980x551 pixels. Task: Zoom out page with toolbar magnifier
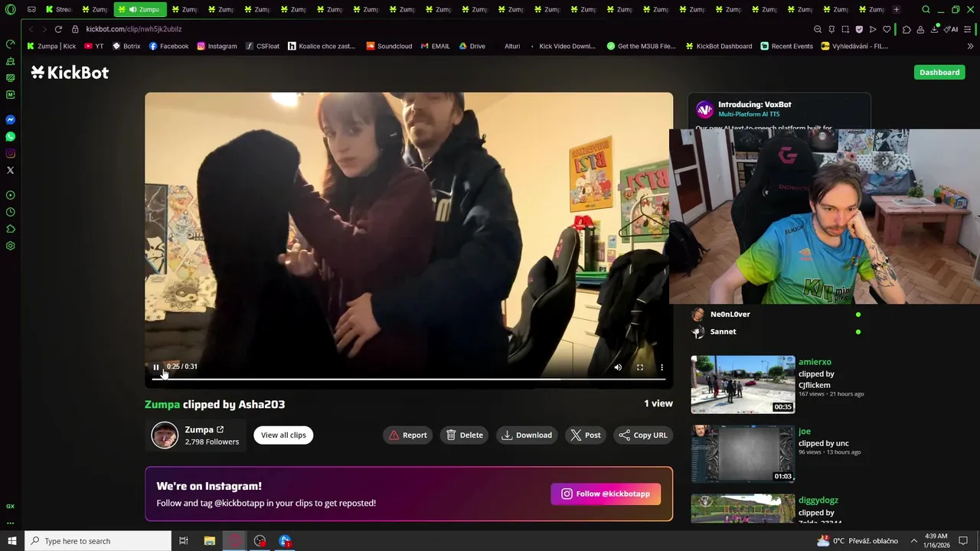818,29
